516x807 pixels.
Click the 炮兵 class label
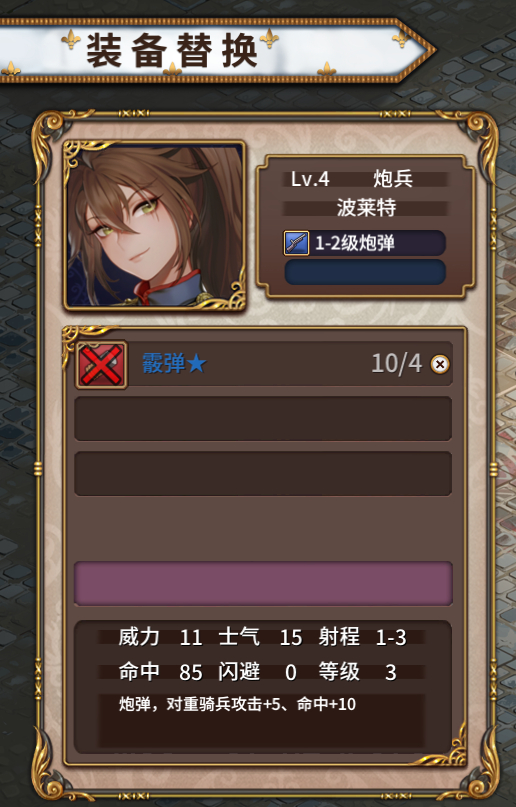(x=393, y=179)
